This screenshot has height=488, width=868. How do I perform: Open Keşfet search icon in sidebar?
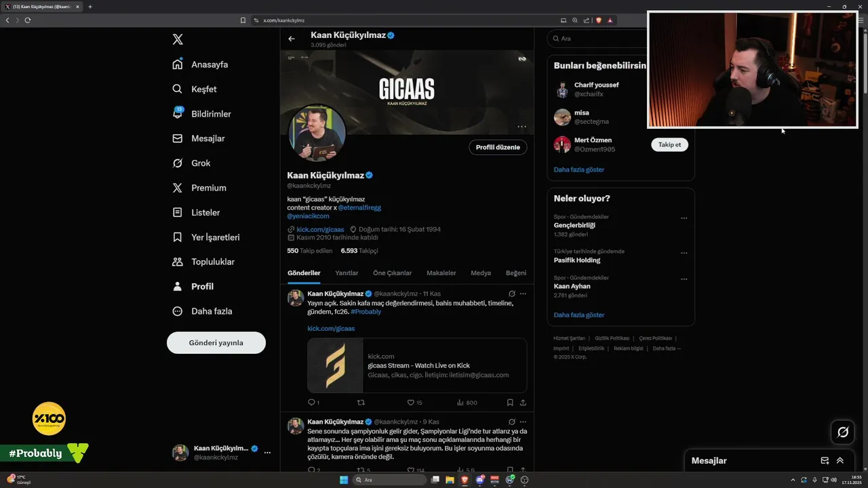(178, 89)
